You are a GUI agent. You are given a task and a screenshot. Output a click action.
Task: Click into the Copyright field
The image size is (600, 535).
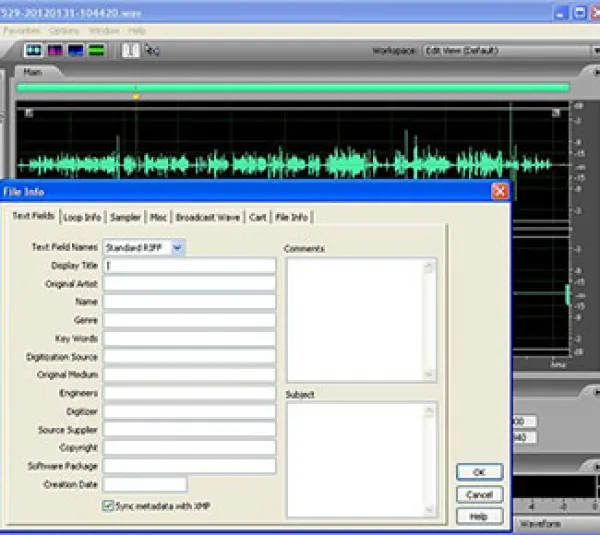(x=189, y=447)
